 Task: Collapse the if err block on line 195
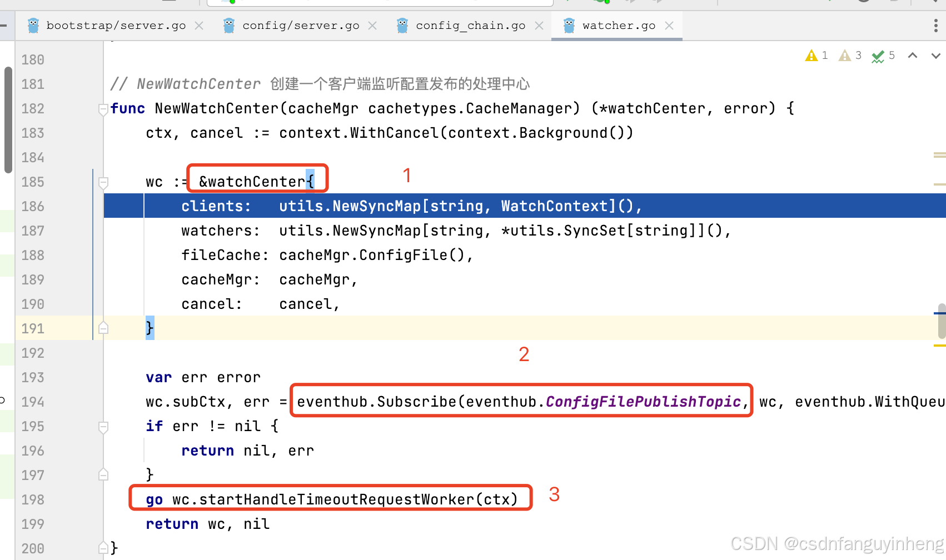click(103, 427)
